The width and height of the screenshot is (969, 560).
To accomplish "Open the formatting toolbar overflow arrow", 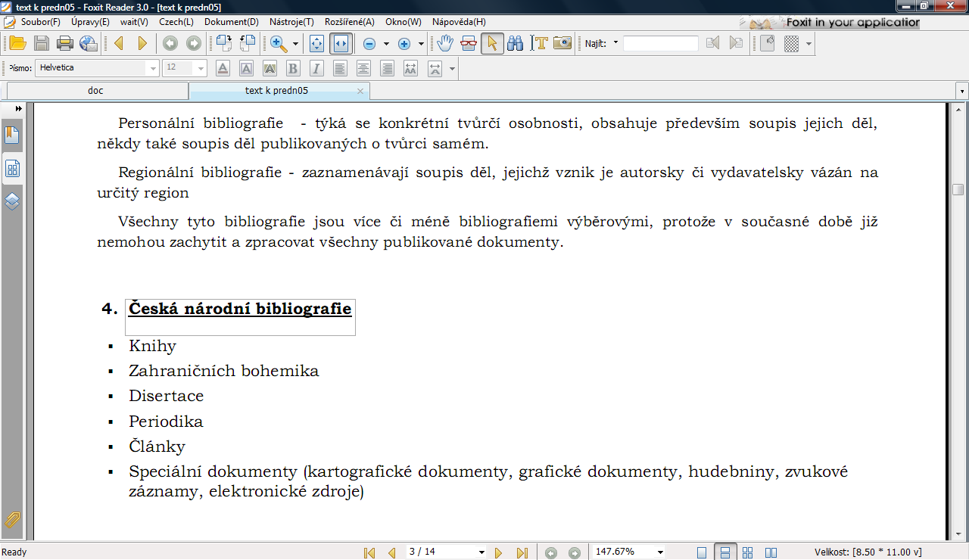I will 452,69.
